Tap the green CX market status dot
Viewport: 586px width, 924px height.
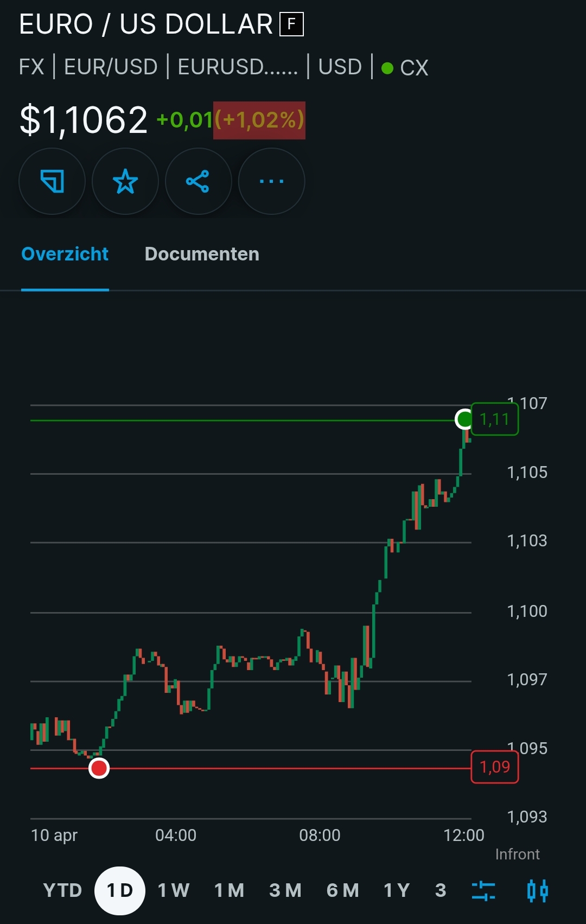coord(387,68)
